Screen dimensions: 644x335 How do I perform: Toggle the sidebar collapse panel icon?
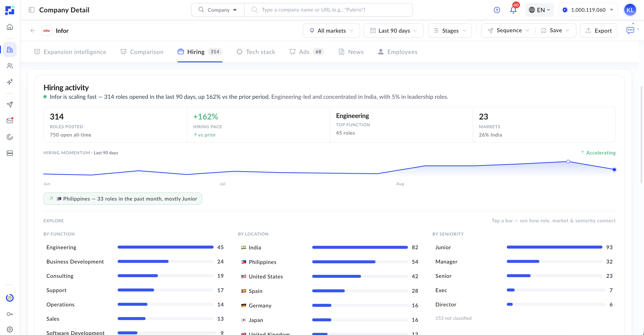pyautogui.click(x=32, y=10)
